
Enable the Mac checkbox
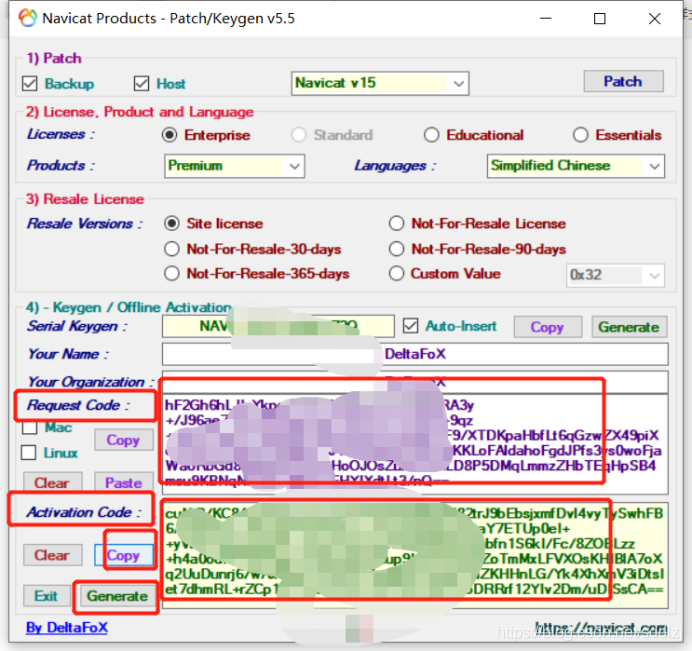point(29,427)
